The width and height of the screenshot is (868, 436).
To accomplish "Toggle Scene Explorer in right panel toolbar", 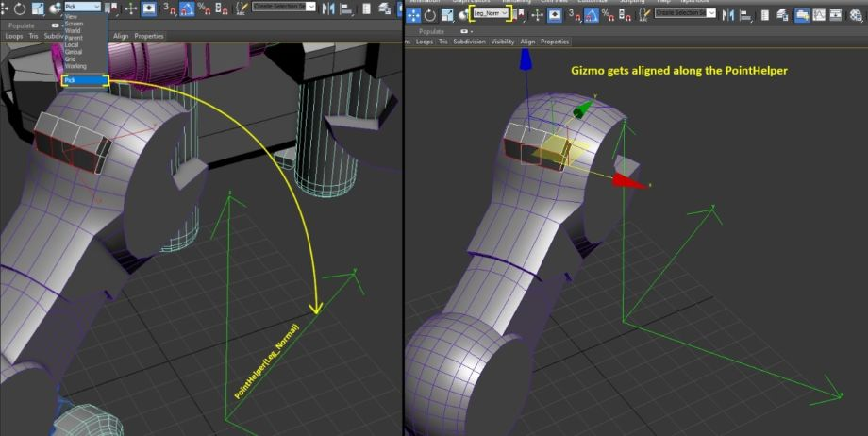I will tap(765, 15).
